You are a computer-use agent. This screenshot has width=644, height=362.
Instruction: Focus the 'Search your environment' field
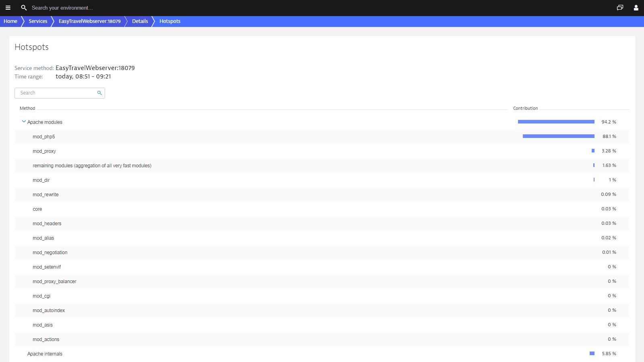point(62,8)
